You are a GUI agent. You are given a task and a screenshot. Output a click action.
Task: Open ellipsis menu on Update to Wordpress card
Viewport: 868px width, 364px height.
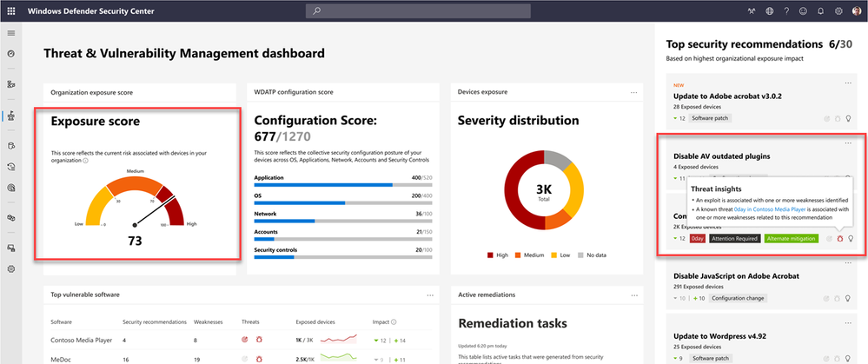[848, 323]
